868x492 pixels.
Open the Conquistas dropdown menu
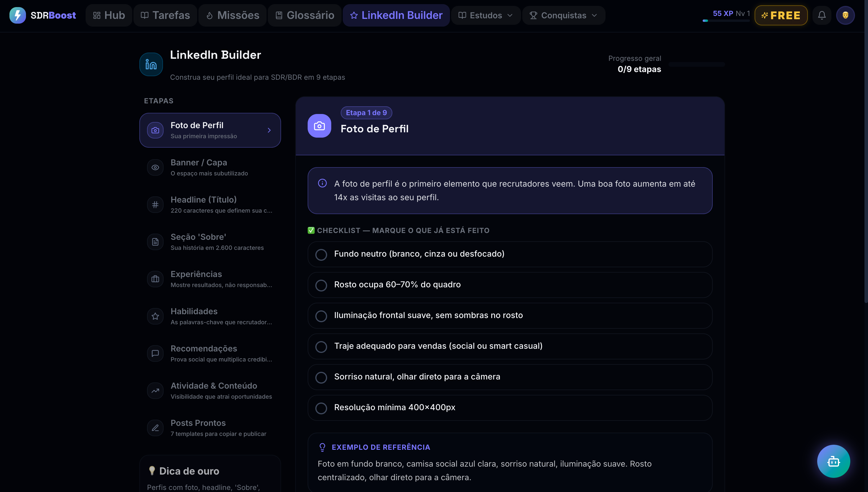pyautogui.click(x=563, y=15)
